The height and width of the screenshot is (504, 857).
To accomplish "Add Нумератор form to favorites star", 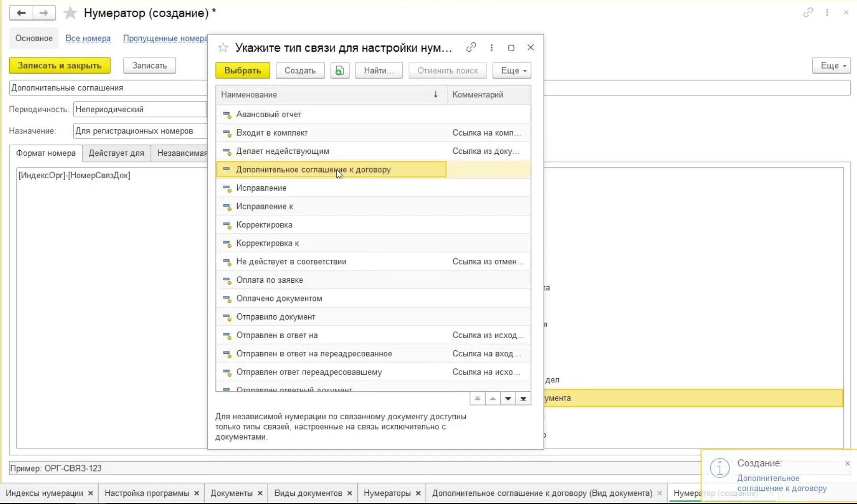I will [x=70, y=13].
